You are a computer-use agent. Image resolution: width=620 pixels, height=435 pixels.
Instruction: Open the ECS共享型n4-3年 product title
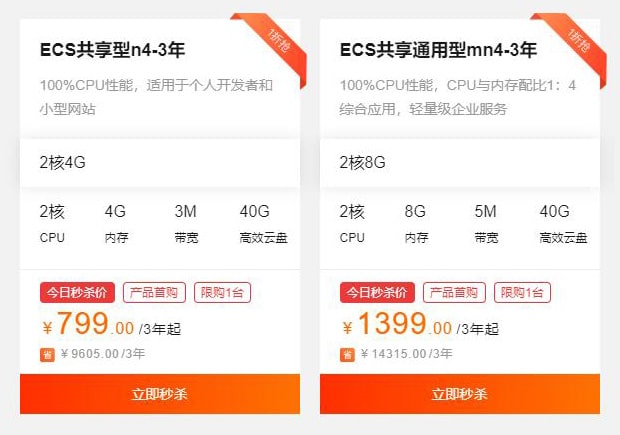click(112, 50)
